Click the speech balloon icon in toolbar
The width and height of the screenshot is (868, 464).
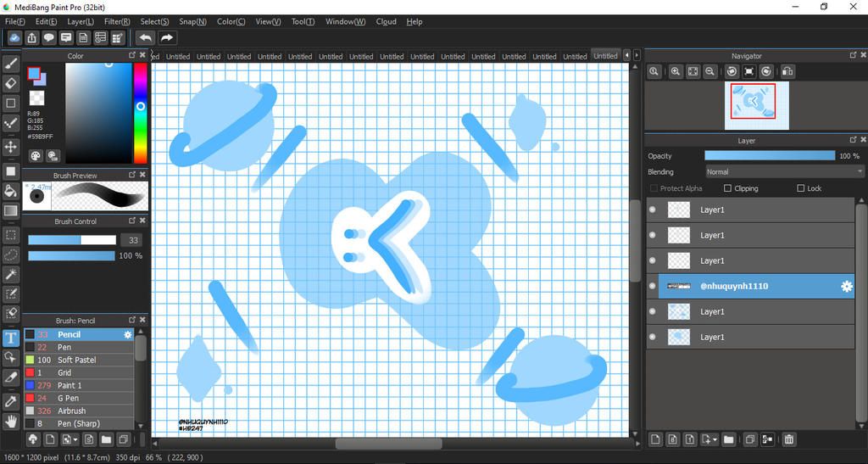pyautogui.click(x=48, y=37)
